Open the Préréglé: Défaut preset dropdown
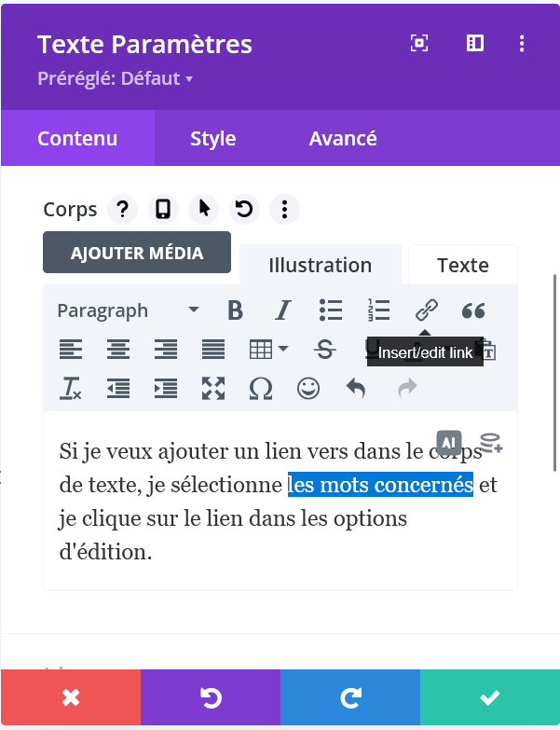The width and height of the screenshot is (560, 730). pyautogui.click(x=115, y=78)
